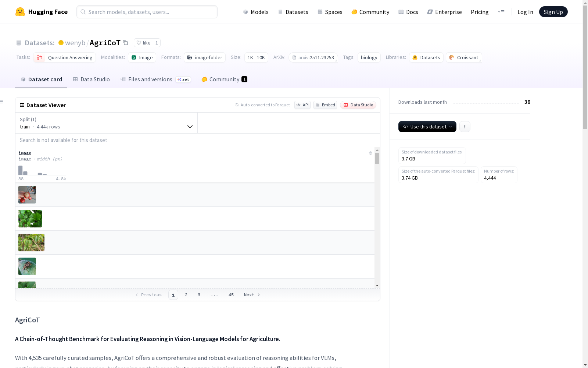The image size is (588, 368).
Task: Click the imagefolder format icon
Action: coord(190,57)
